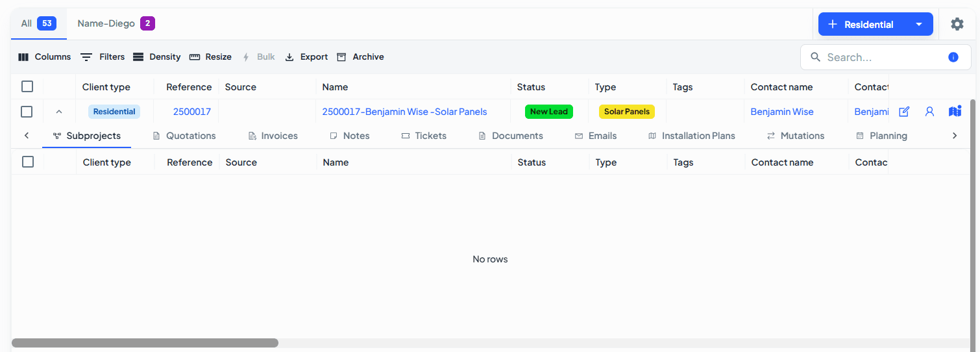Click the edit icon on Benjamin Wise row
980x352 pixels.
[x=904, y=112]
